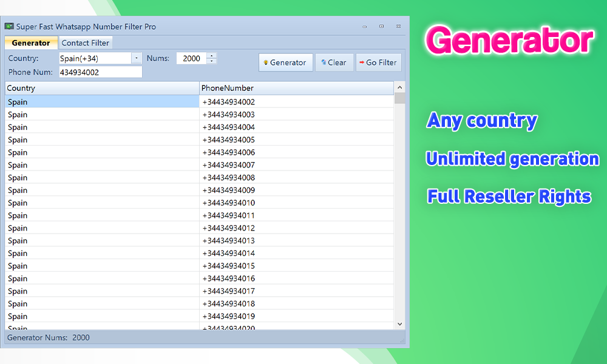Image resolution: width=607 pixels, height=364 pixels.
Task: Click the Generator lightbulb icon
Action: coord(267,62)
